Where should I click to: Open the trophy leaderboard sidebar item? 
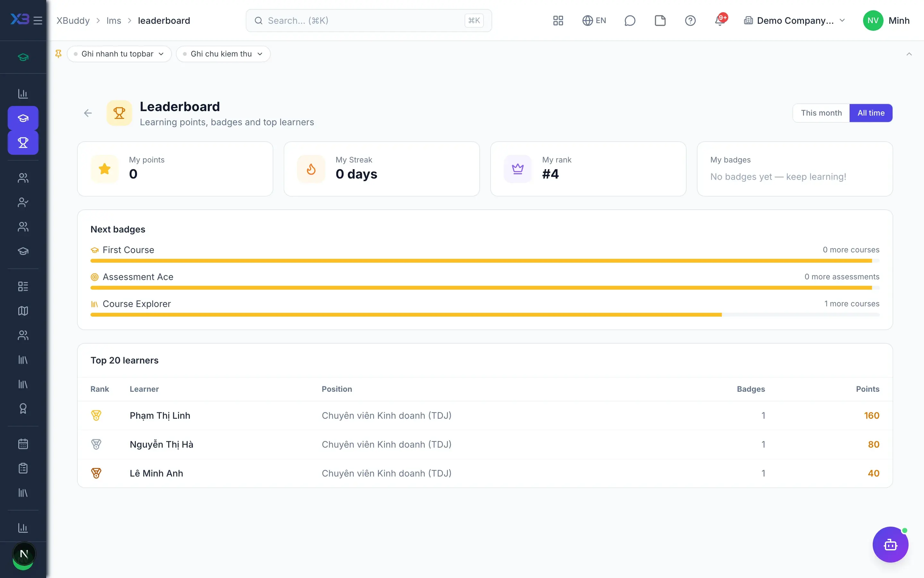pos(23,143)
